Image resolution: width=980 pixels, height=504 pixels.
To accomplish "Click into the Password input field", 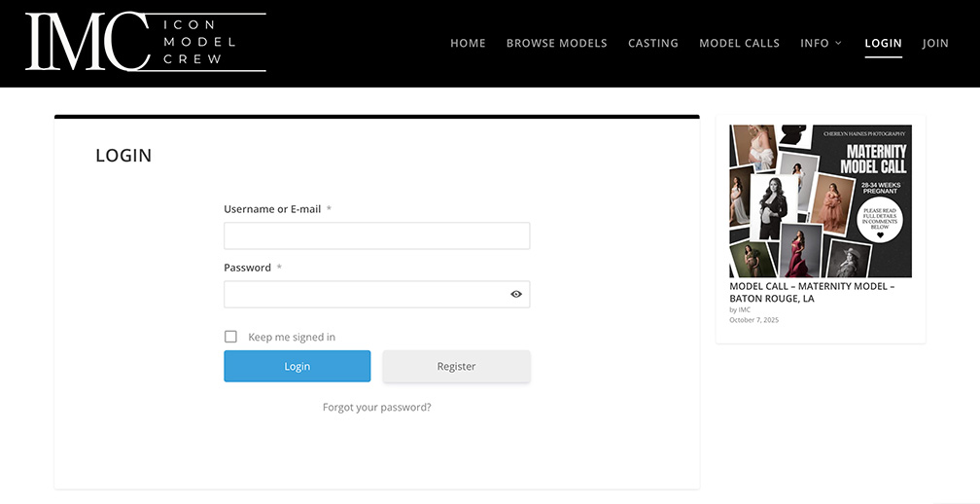I will tap(365, 294).
